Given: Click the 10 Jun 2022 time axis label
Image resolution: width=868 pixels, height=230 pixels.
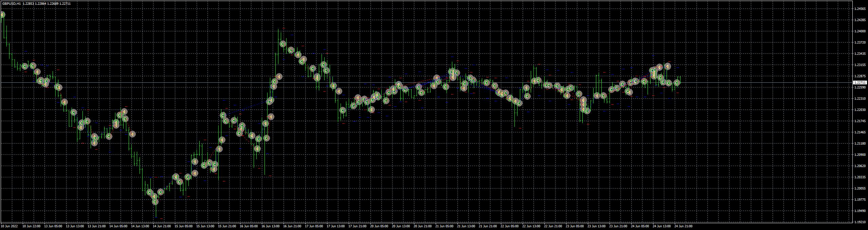Looking at the screenshot, I should point(10,226).
